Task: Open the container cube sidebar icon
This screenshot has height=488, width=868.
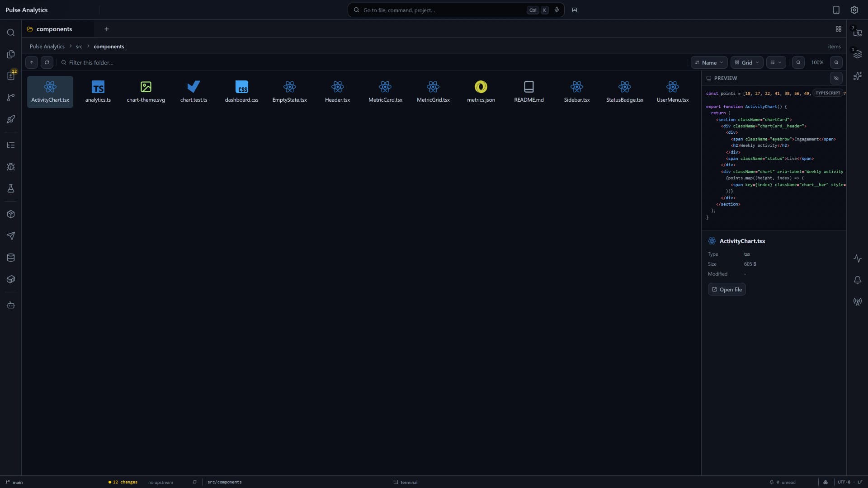Action: (x=11, y=279)
